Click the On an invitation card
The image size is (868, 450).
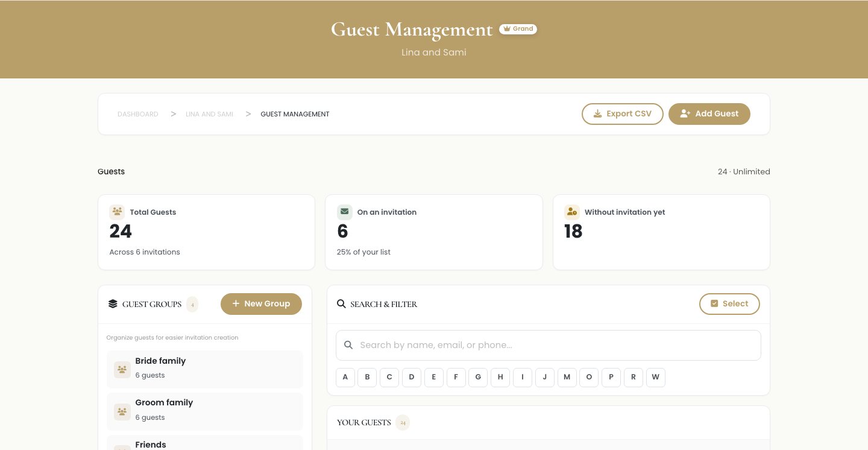coord(434,232)
